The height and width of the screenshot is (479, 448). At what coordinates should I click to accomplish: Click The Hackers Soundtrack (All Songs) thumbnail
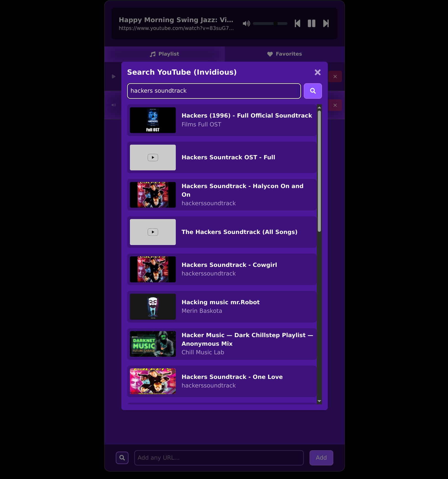click(153, 232)
